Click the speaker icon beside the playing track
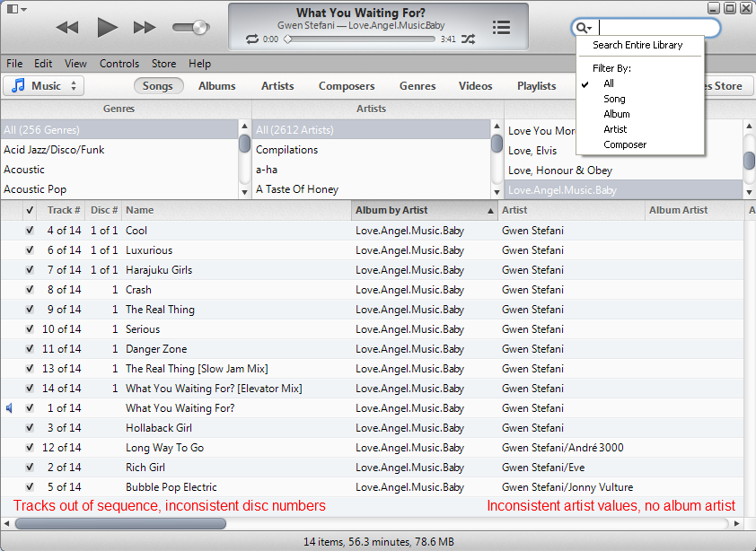This screenshot has width=756, height=551. coord(10,408)
